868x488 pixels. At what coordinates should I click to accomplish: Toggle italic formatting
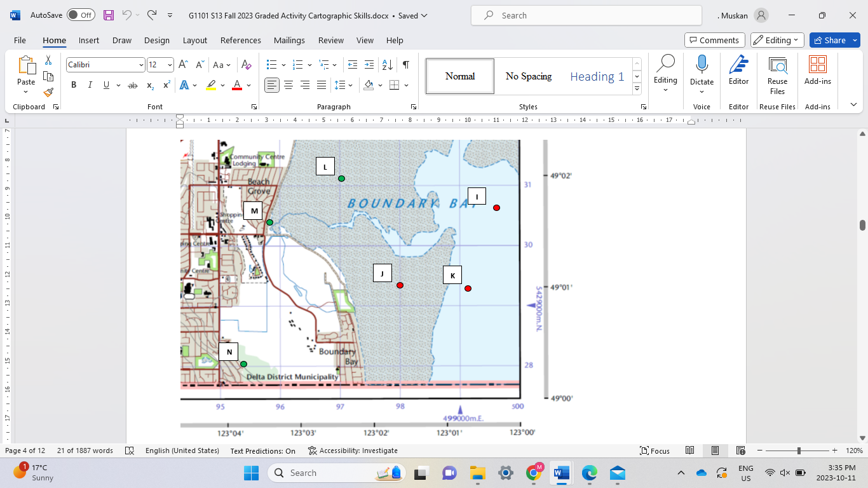tap(90, 85)
